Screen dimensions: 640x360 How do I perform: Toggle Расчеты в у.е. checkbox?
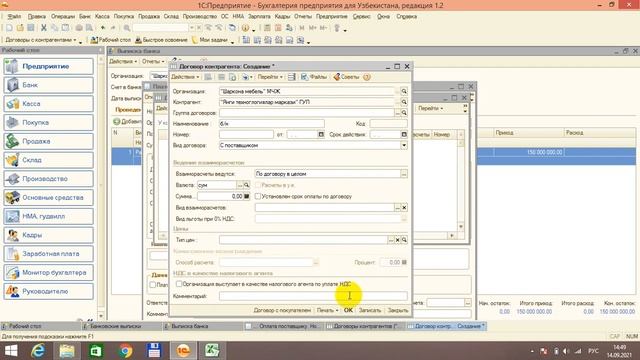pyautogui.click(x=258, y=185)
